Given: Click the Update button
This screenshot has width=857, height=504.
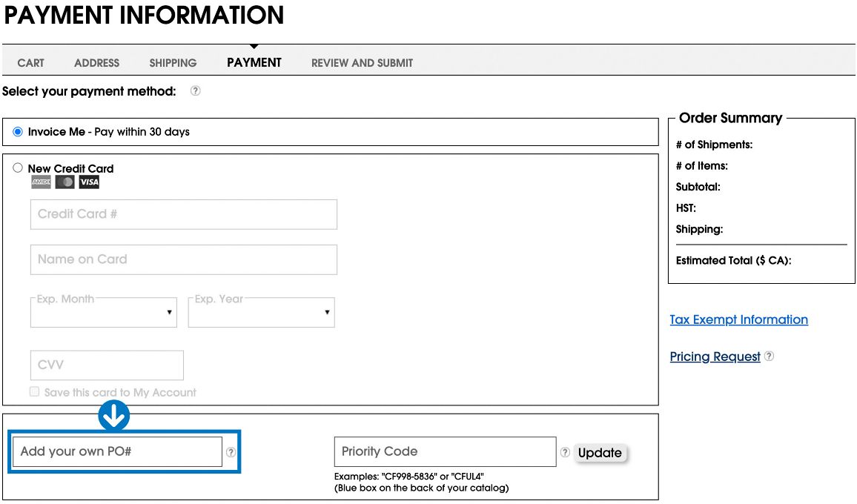Looking at the screenshot, I should (601, 452).
